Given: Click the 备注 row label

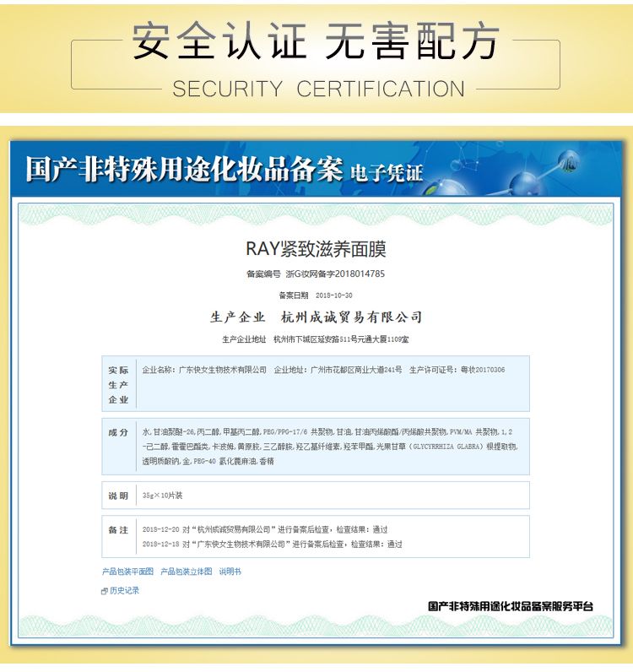Looking at the screenshot, I should click(118, 530).
